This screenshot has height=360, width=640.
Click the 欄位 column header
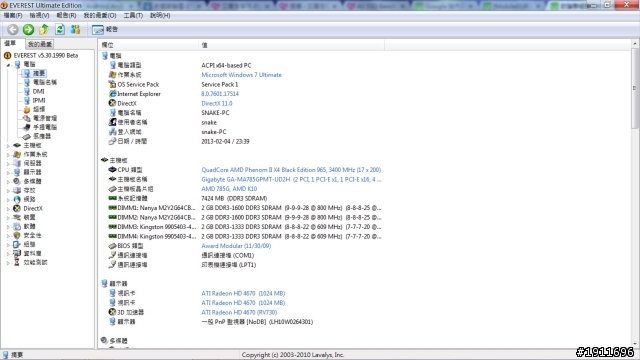pos(149,45)
